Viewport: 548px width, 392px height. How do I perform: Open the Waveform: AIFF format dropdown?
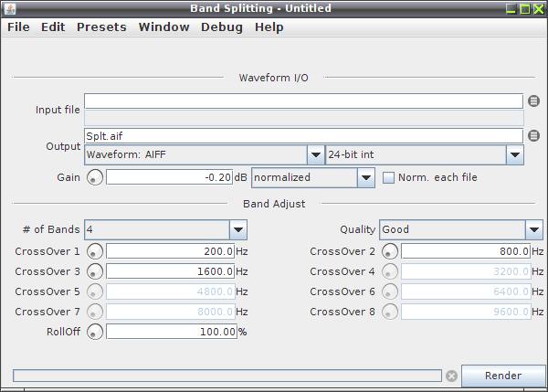tap(204, 154)
